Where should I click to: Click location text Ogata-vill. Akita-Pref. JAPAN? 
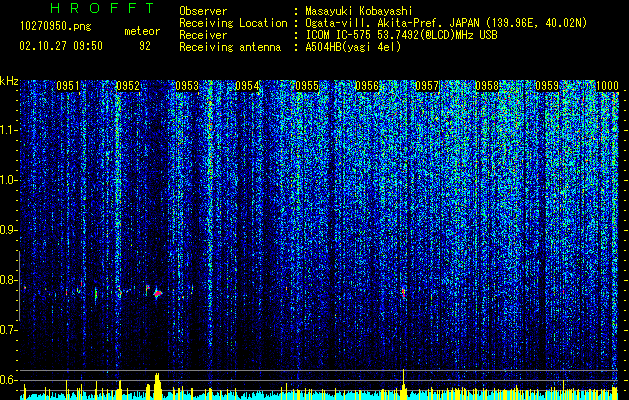click(x=392, y=23)
